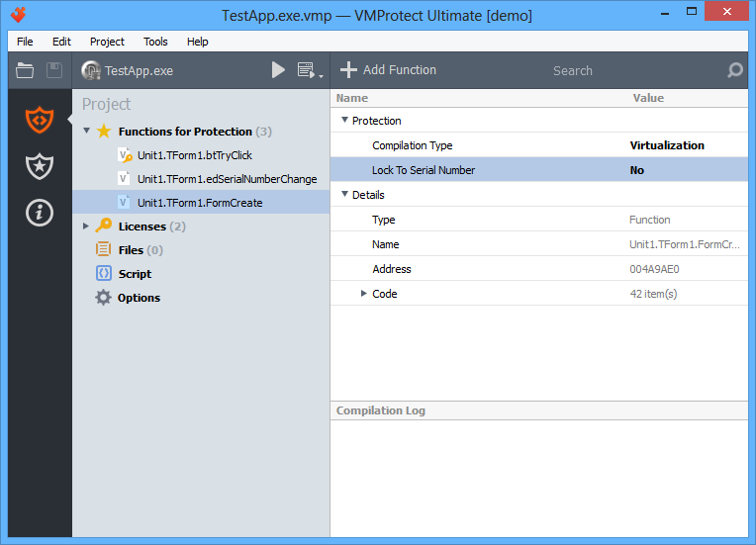Click the Address property label
This screenshot has height=545, width=756.
[392, 269]
